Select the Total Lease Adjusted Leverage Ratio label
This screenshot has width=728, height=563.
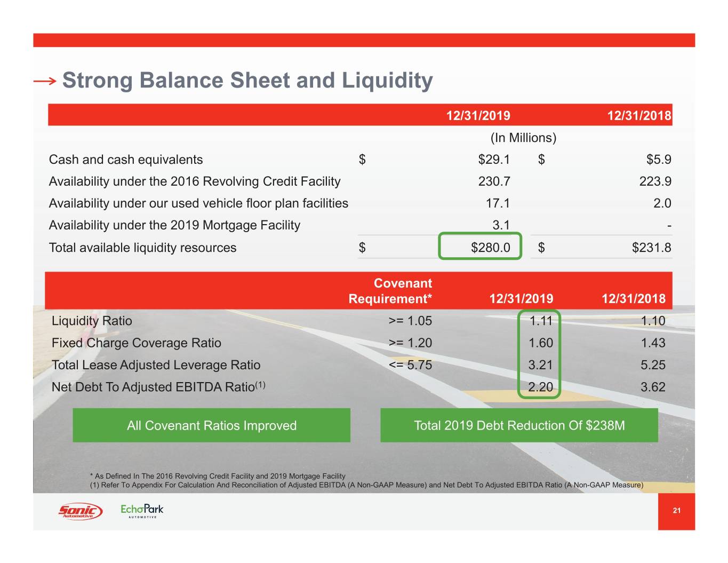156,365
